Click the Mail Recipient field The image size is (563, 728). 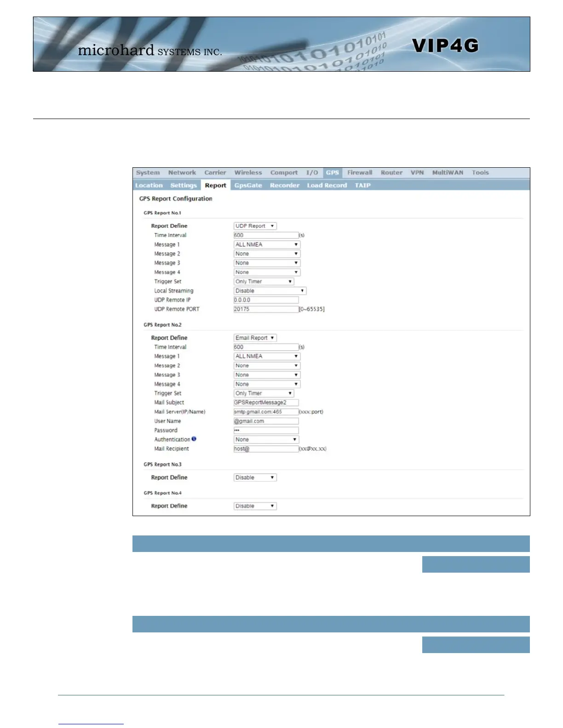(x=266, y=449)
